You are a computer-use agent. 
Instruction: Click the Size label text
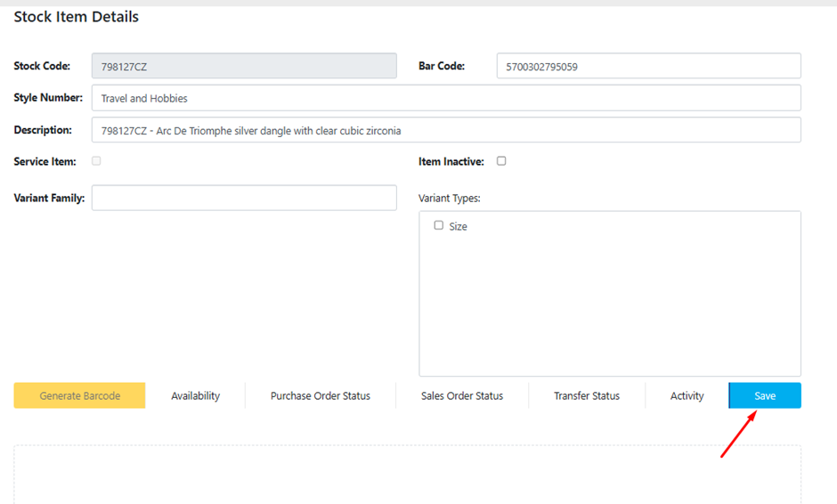point(458,226)
